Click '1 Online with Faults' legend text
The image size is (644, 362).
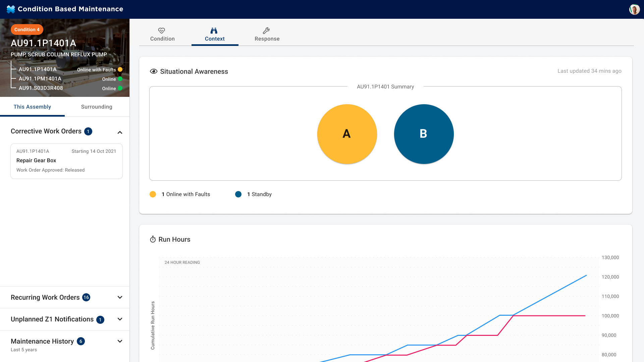tap(186, 194)
